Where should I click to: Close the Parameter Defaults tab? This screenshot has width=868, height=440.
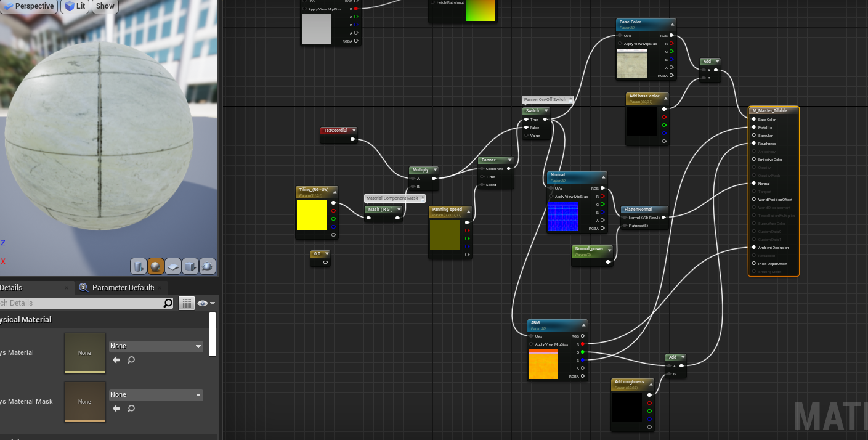(161, 288)
